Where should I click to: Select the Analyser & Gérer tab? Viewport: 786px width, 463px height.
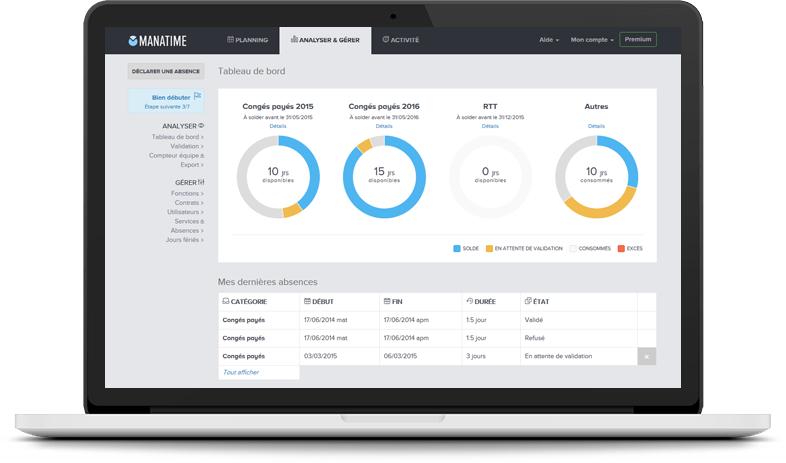pyautogui.click(x=325, y=40)
